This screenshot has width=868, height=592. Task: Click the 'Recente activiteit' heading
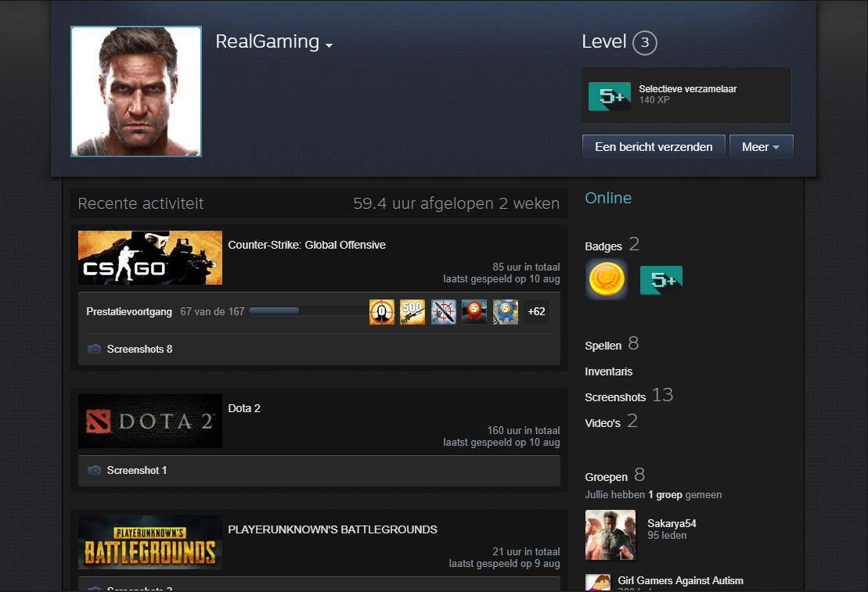(x=141, y=203)
